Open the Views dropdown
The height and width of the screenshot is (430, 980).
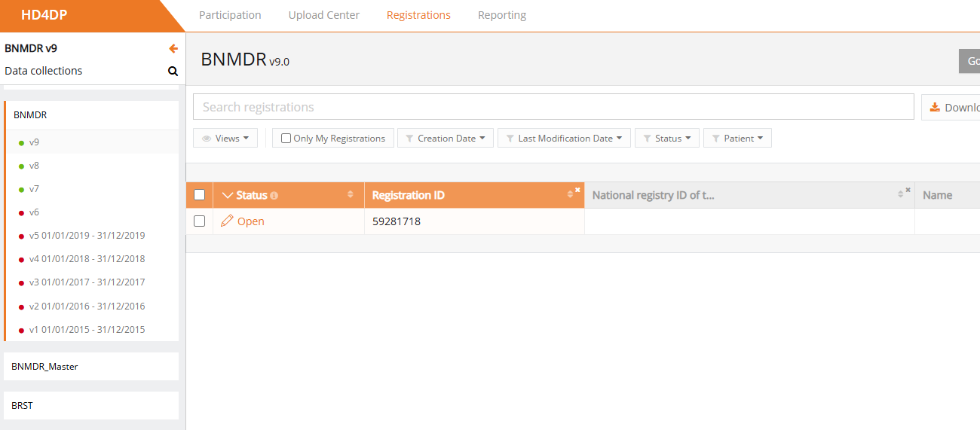point(225,139)
